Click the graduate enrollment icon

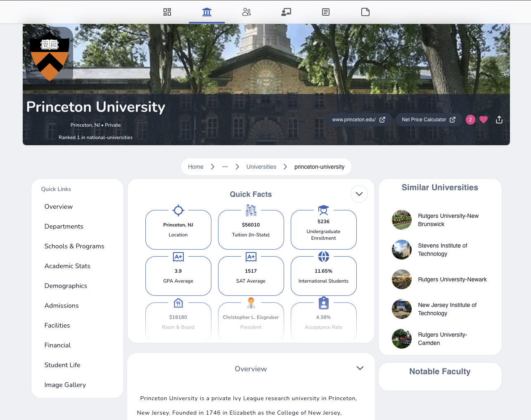click(x=324, y=210)
